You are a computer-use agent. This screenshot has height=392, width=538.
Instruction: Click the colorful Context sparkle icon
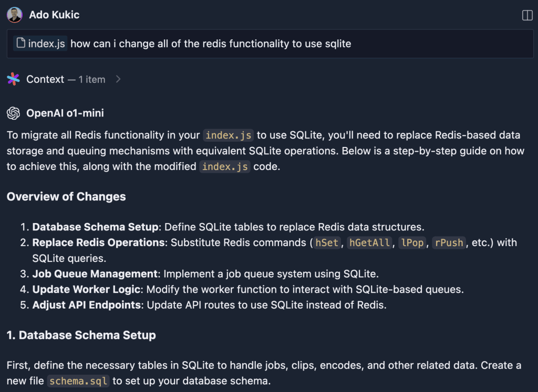click(13, 79)
